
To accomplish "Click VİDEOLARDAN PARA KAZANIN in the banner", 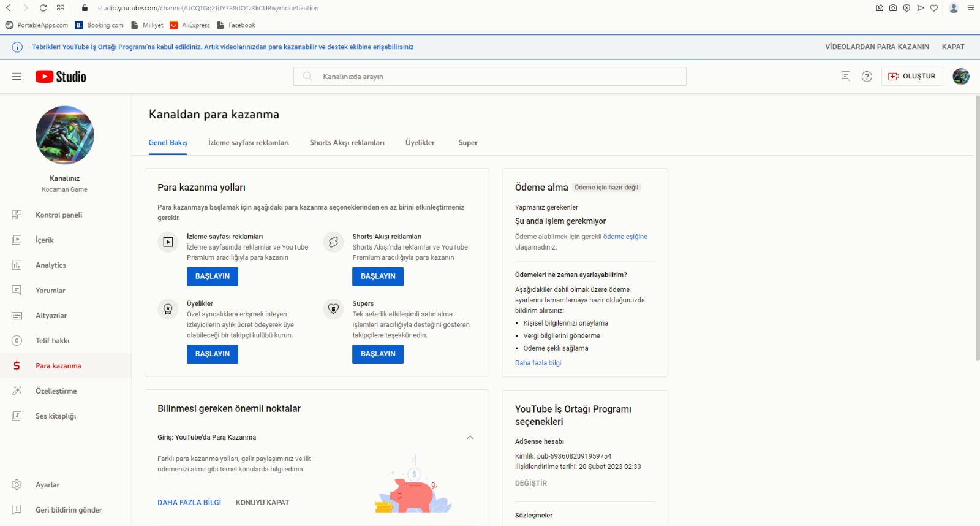I will (877, 47).
